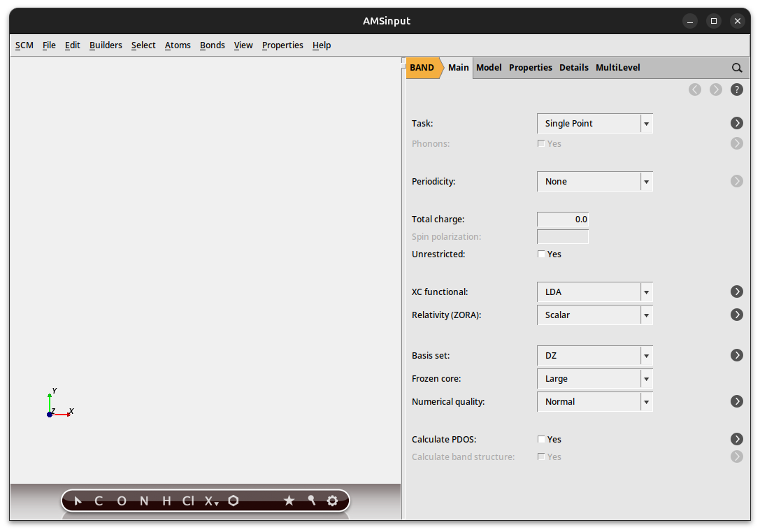
Task: Switch to the Model tab
Action: click(489, 67)
